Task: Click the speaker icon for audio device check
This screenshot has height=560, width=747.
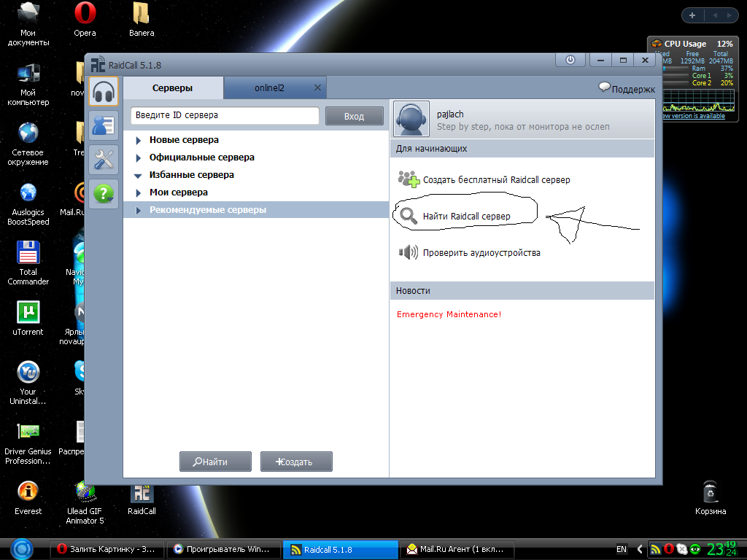Action: point(409,252)
